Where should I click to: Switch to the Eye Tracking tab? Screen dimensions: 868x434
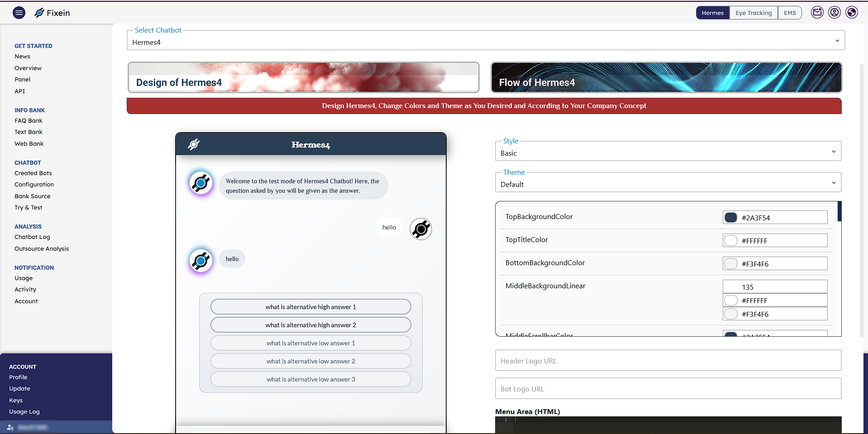(753, 13)
